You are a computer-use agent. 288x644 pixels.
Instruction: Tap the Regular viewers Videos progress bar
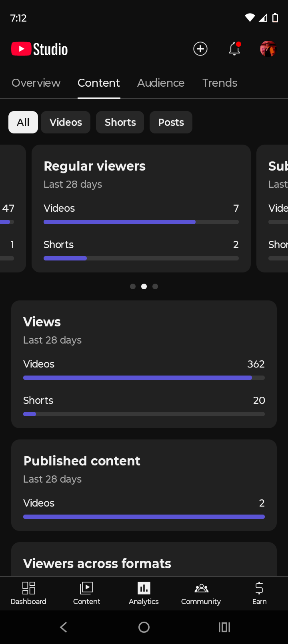coord(141,222)
